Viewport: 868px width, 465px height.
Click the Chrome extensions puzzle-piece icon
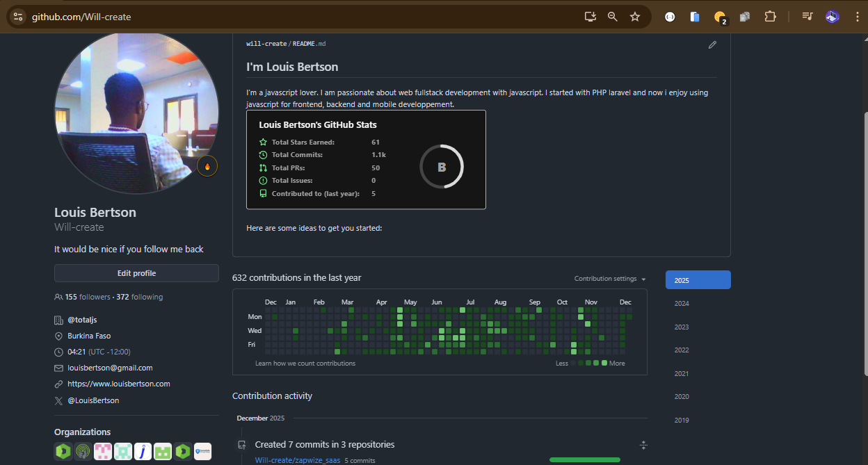tap(770, 16)
